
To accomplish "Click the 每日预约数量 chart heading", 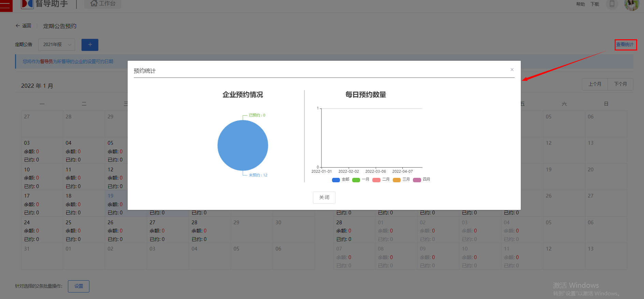I will 366,95.
